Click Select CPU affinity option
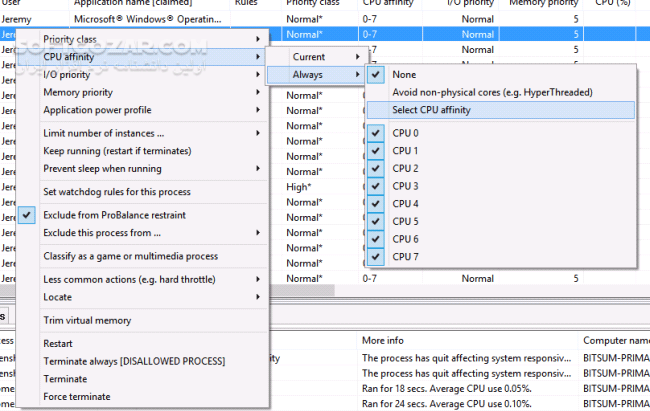Viewport: 650px width, 411px height. click(432, 110)
